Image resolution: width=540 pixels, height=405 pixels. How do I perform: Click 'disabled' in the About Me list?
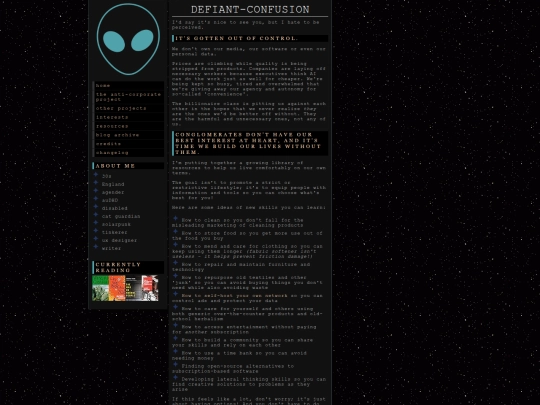click(x=115, y=208)
